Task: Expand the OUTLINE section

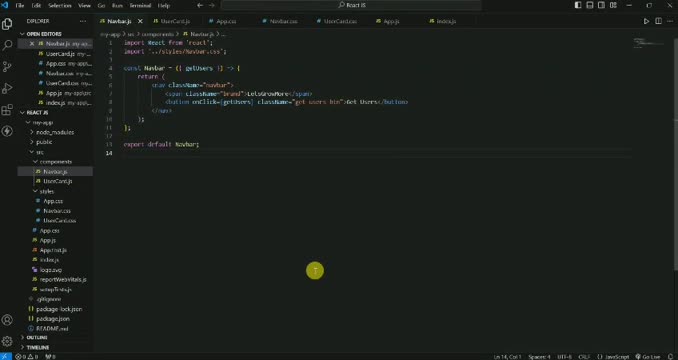Action: coord(37,338)
